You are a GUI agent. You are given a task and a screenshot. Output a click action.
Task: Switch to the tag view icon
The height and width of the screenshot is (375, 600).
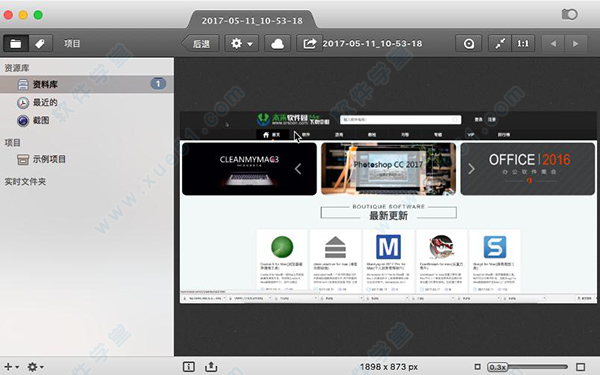coord(40,44)
